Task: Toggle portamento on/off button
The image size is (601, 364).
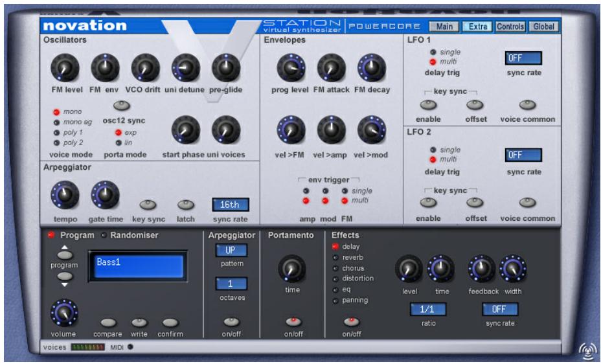Action: (x=293, y=322)
